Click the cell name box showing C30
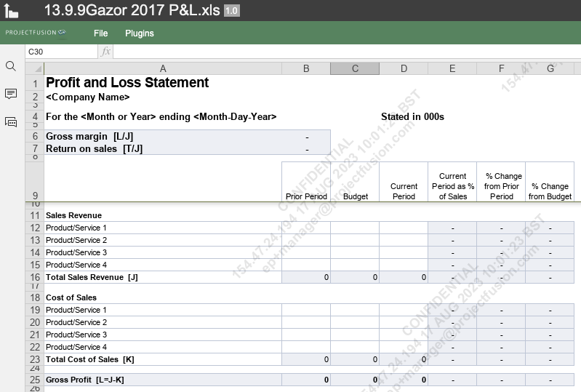Image resolution: width=581 pixels, height=392 pixels. click(x=61, y=52)
